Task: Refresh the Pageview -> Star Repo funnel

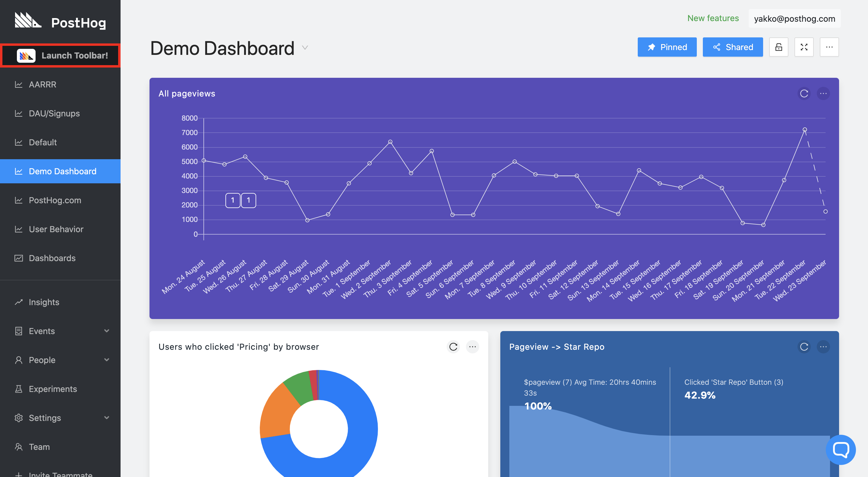Action: pyautogui.click(x=804, y=347)
